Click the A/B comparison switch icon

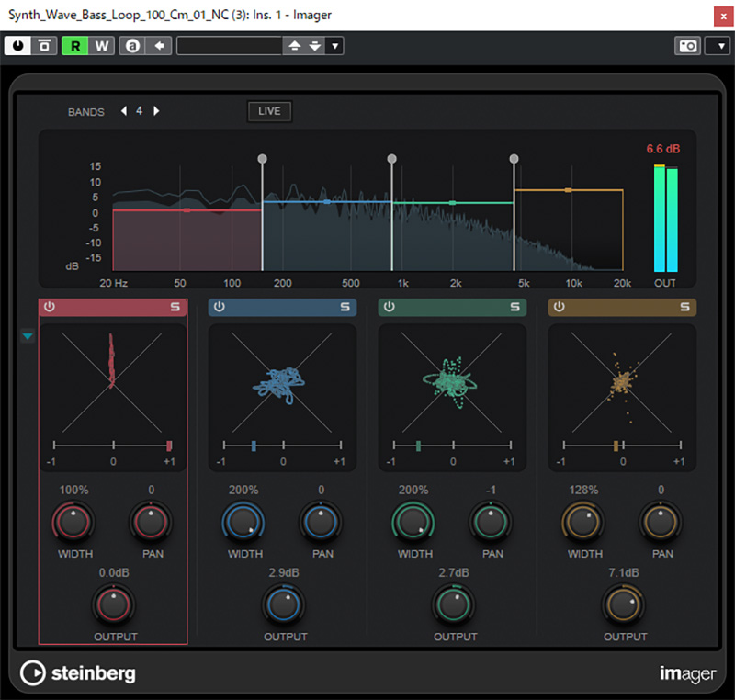[x=132, y=46]
